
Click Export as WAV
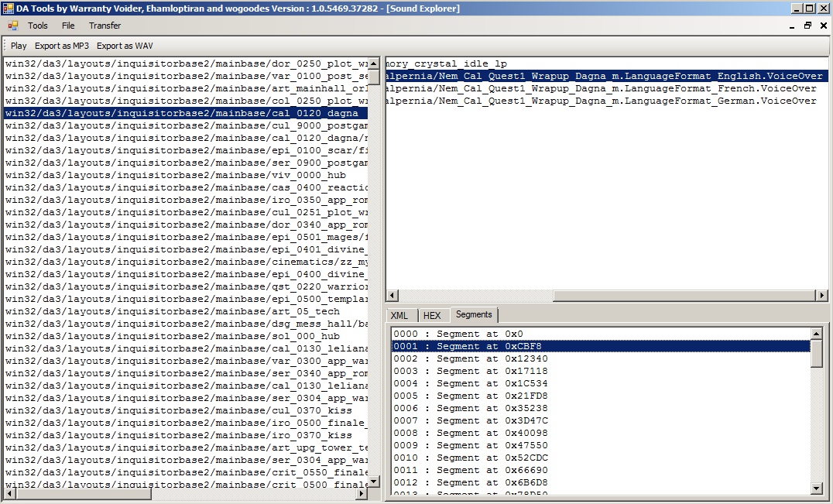125,46
